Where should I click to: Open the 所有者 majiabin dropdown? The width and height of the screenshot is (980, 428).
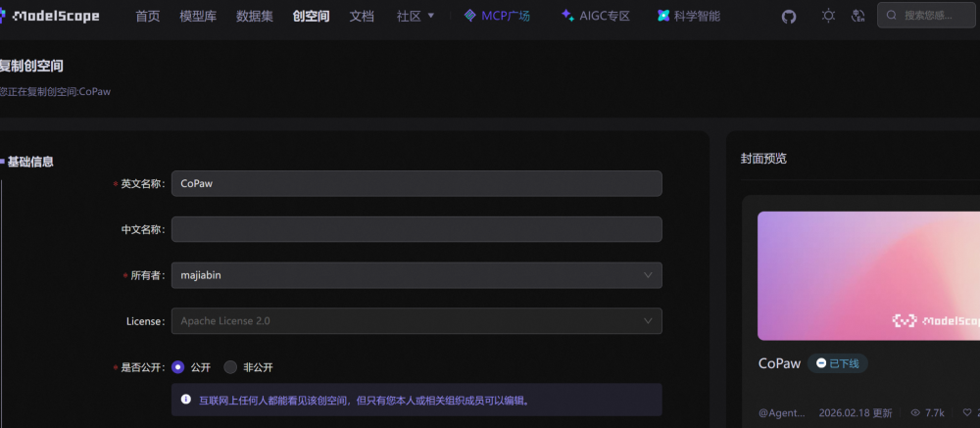click(x=416, y=275)
